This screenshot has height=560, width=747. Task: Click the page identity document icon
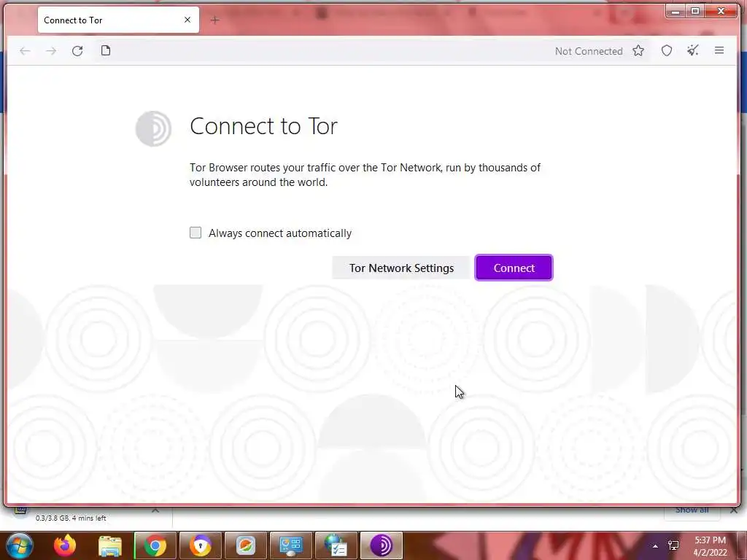106,50
